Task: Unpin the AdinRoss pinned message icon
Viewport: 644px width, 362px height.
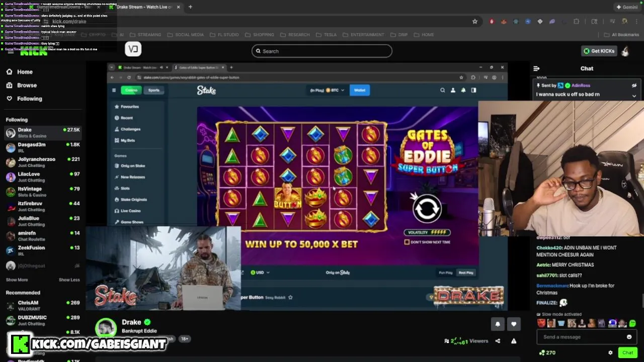Action: pos(634,85)
